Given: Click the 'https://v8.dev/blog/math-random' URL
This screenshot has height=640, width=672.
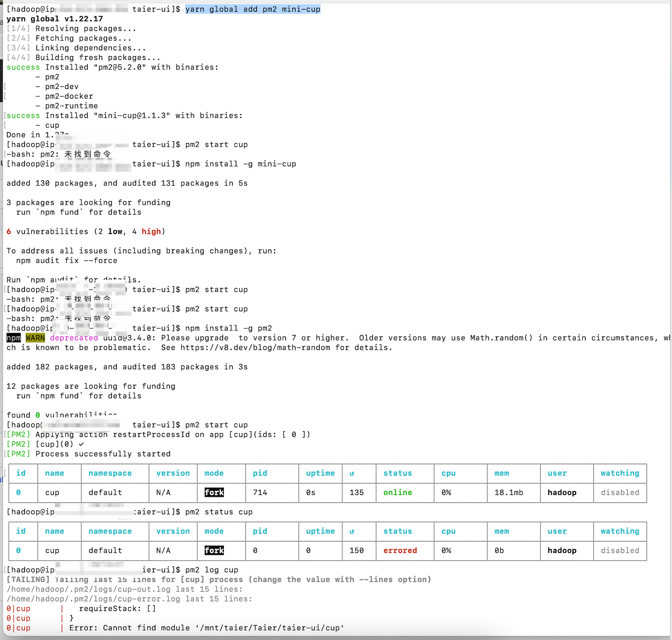Looking at the screenshot, I should click(255, 348).
